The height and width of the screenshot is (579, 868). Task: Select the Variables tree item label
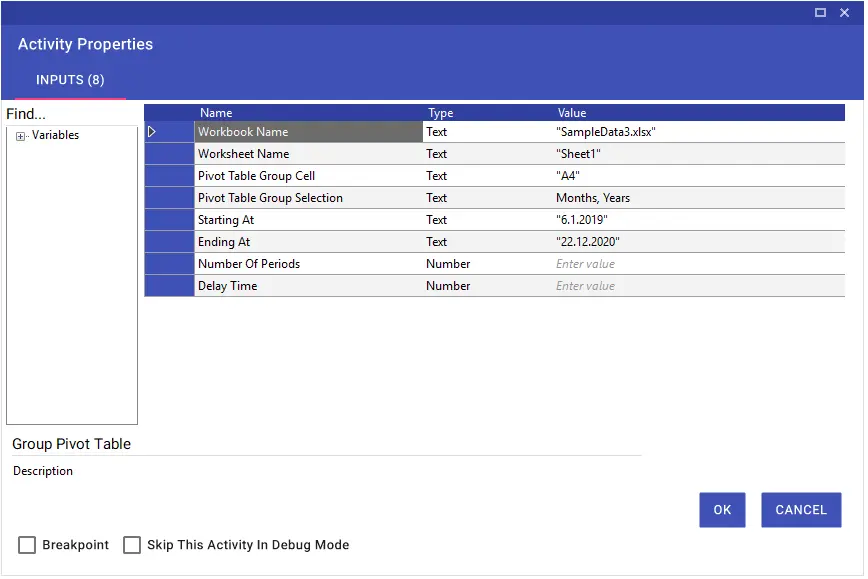tap(55, 136)
